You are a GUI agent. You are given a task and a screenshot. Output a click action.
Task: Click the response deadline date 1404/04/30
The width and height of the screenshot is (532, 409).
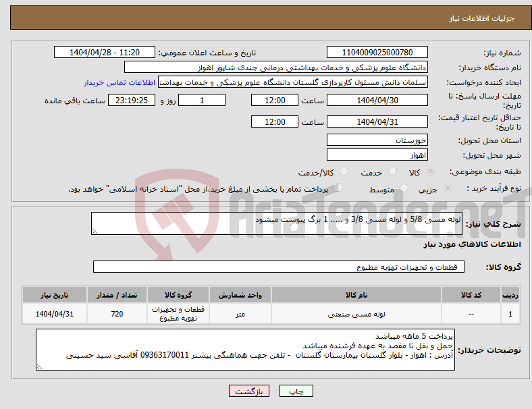click(377, 100)
